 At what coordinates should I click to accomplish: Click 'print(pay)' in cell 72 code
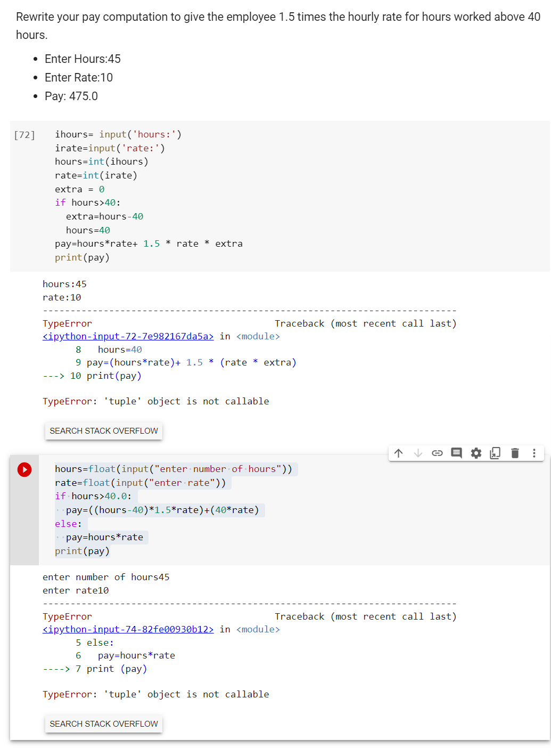(82, 257)
